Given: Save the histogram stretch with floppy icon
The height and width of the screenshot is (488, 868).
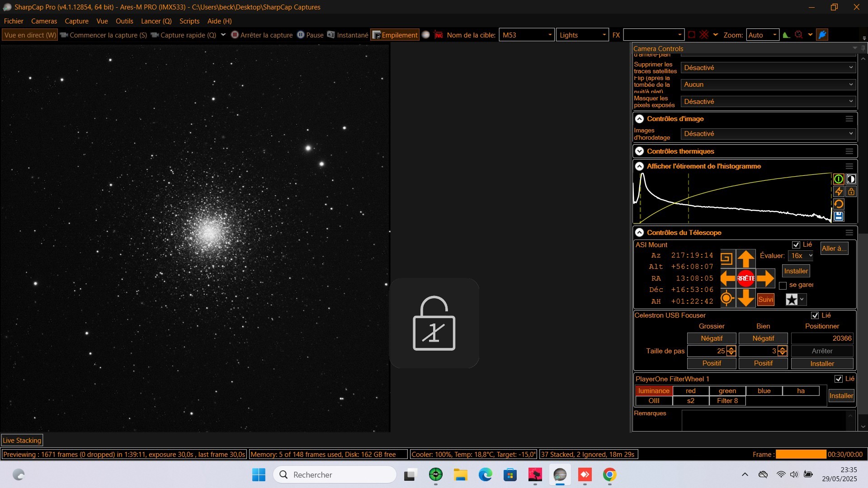Looking at the screenshot, I should coord(839,216).
